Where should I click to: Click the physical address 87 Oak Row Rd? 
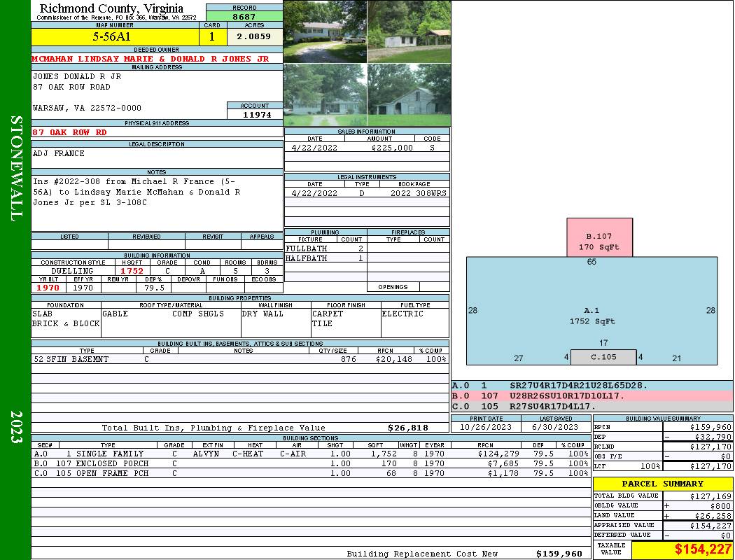point(70,132)
